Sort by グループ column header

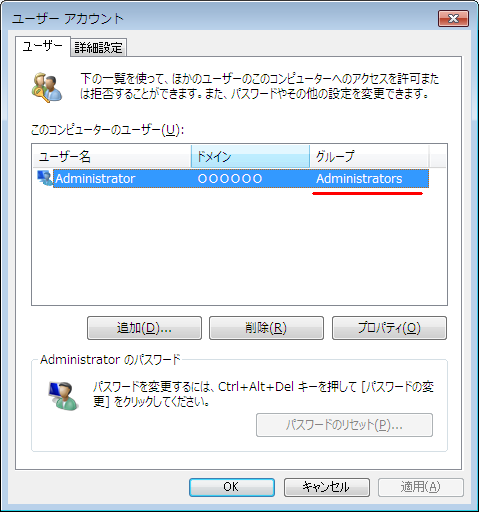(369, 156)
